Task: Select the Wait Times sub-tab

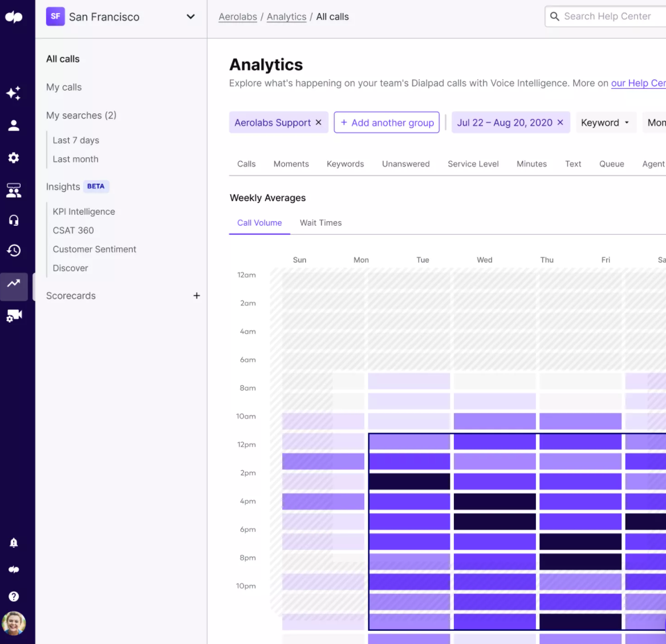Action: (320, 223)
